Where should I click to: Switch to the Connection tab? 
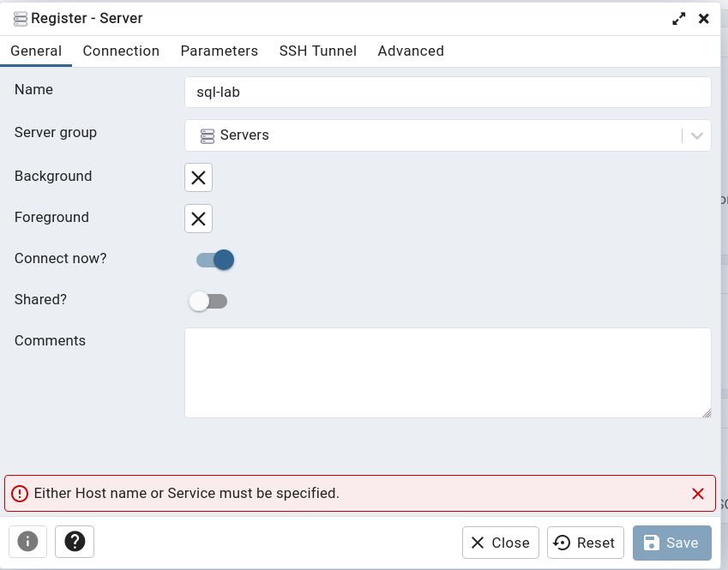(121, 51)
